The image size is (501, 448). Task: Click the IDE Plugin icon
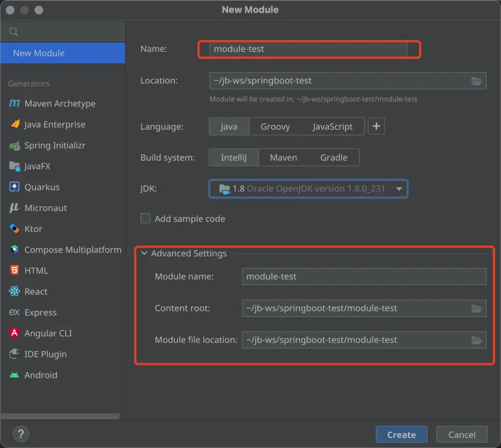(14, 354)
